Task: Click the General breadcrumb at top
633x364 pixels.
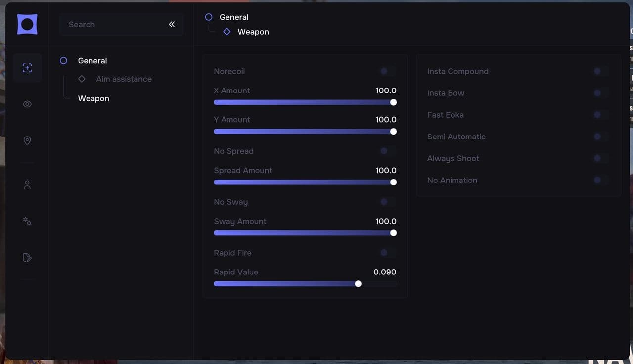Action: pyautogui.click(x=234, y=17)
